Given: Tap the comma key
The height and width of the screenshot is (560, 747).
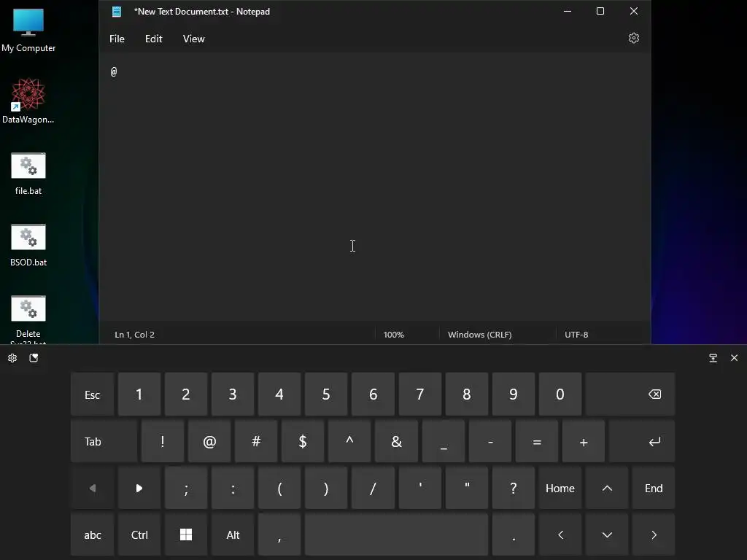Looking at the screenshot, I should coord(279,534).
